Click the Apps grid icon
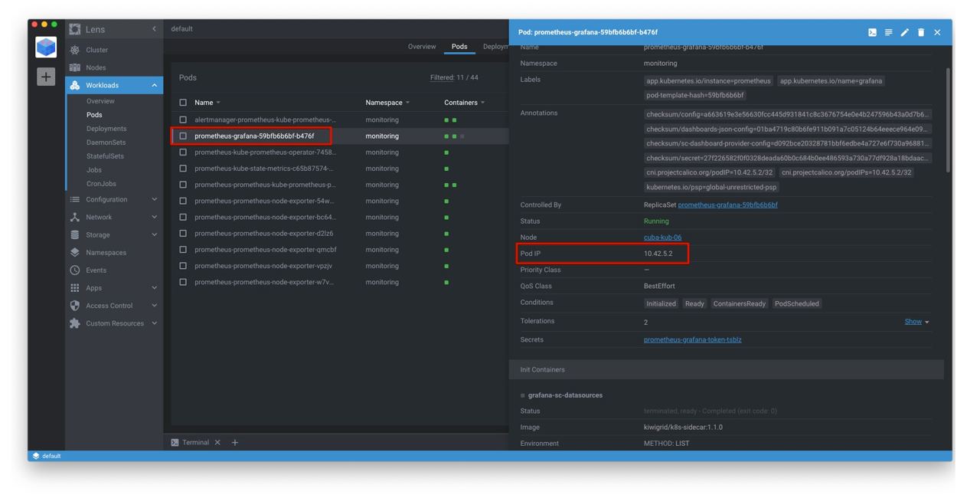The image size is (980, 498). 74,287
